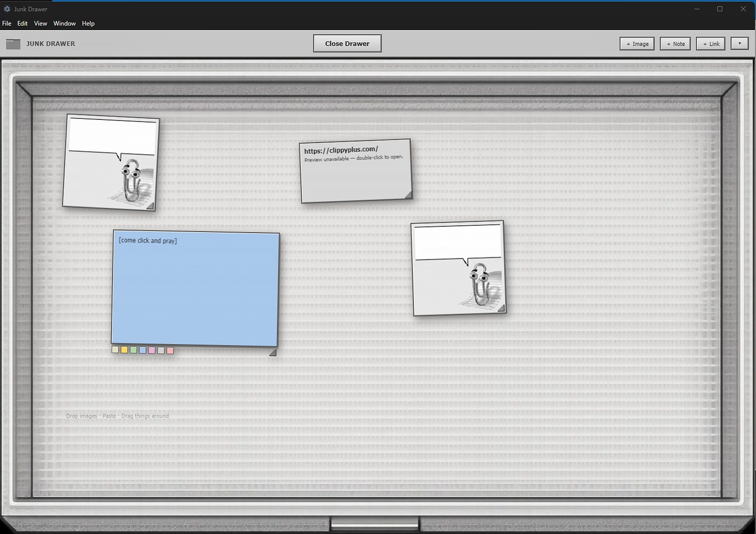Add a new note with + Note

676,44
